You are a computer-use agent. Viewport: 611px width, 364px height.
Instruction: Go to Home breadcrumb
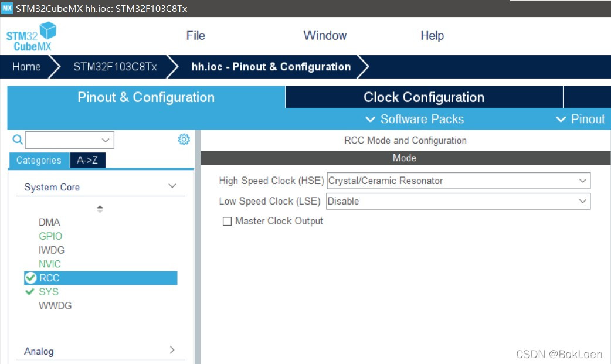pos(26,67)
